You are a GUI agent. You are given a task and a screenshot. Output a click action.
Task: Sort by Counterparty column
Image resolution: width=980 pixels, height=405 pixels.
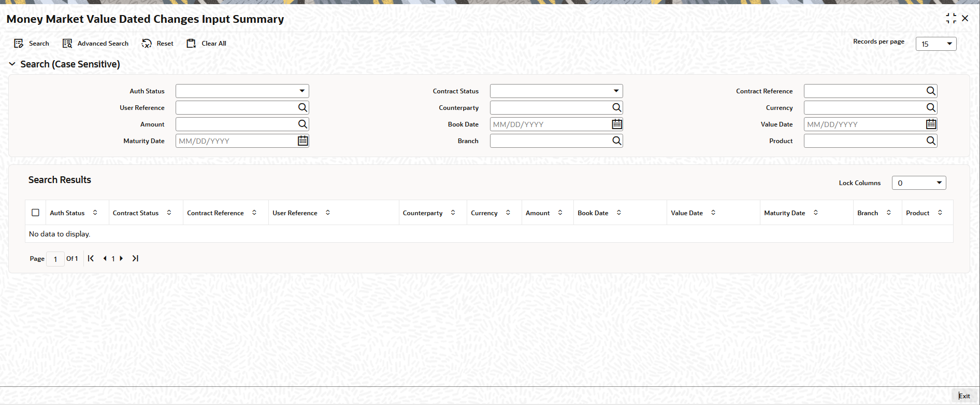(453, 213)
